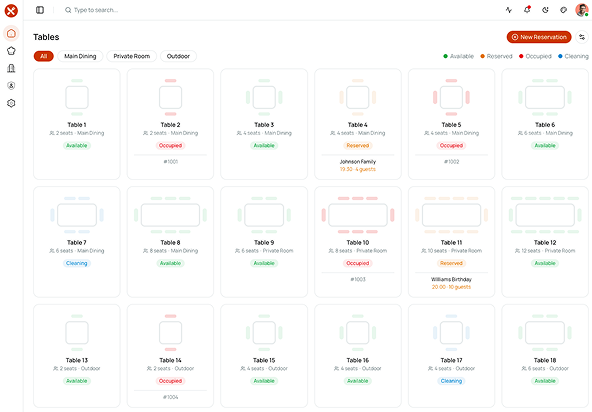This screenshot has height=412, width=592.
Task: Click order number #1001
Action: (170, 162)
